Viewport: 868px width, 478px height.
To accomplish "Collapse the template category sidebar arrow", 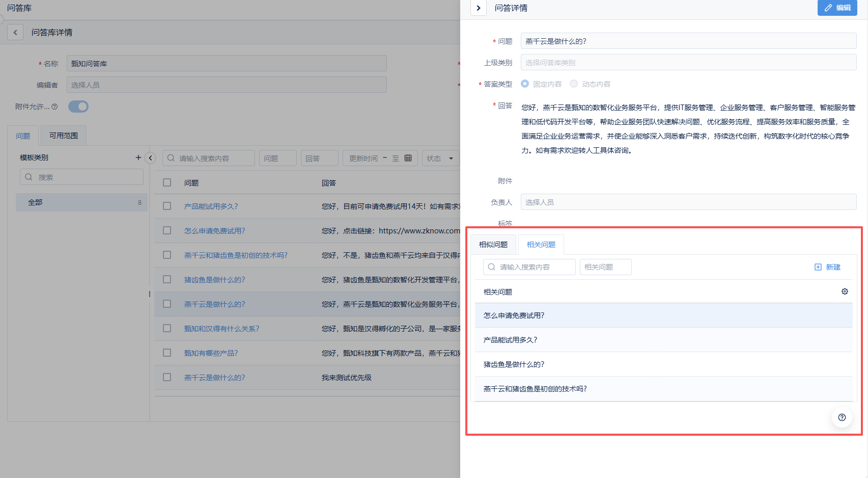I will [x=150, y=158].
